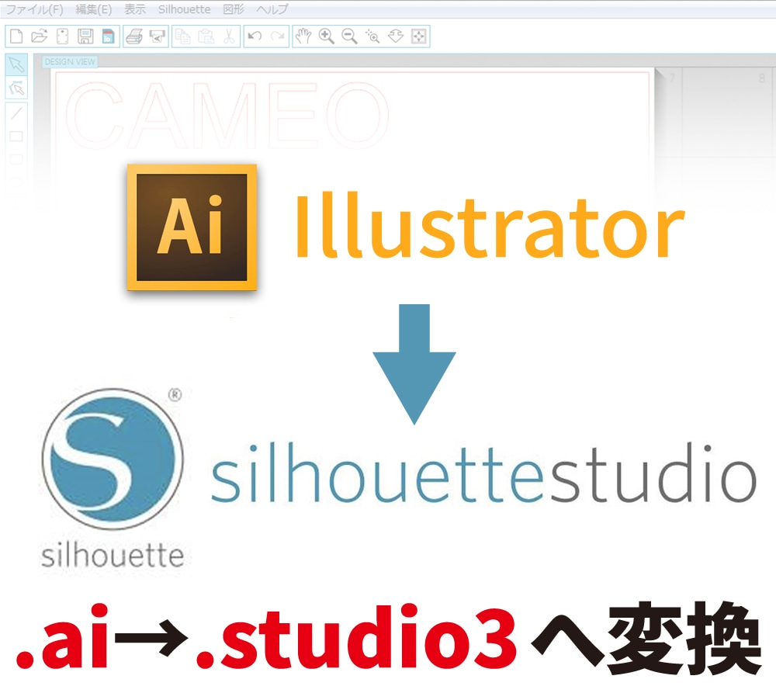Viewport: 776px width, 700px height.
Task: Open the ヘルプ menu
Action: click(x=272, y=9)
